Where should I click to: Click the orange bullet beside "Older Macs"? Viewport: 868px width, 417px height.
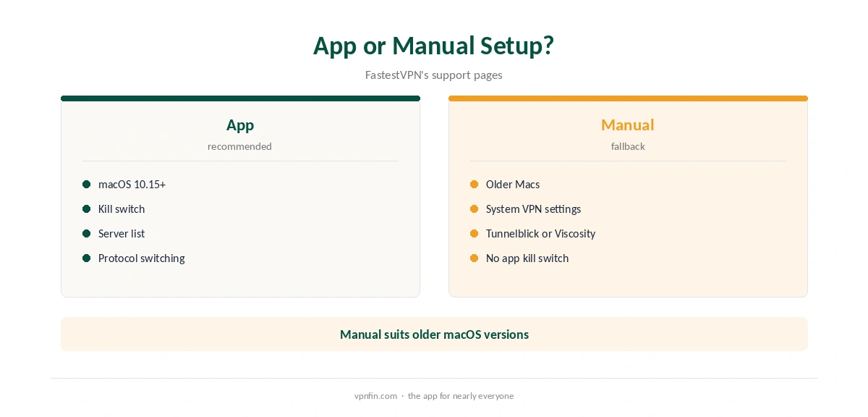click(475, 184)
